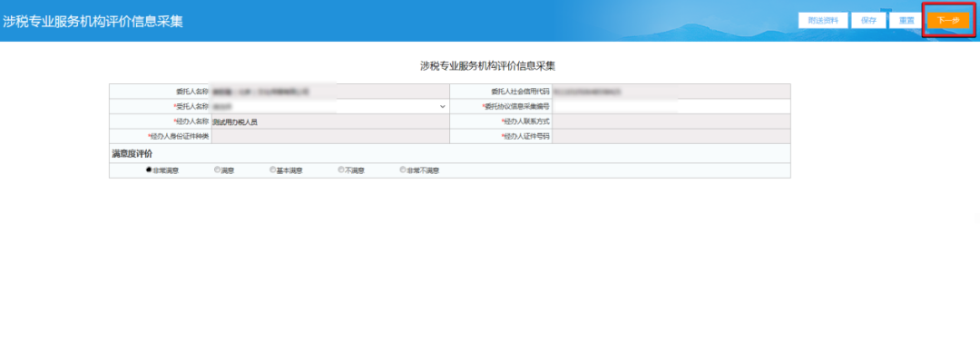Click the blue header banner title text
This screenshot has width=980, height=358.
click(93, 21)
